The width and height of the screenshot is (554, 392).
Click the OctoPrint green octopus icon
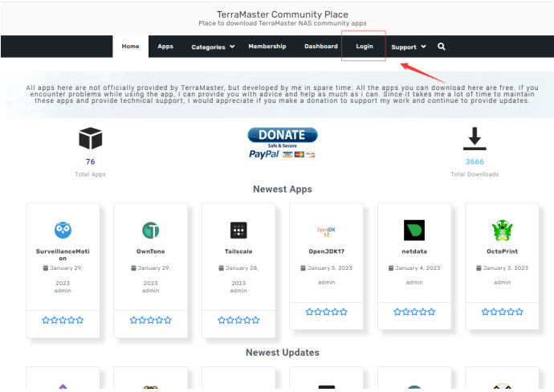pyautogui.click(x=502, y=230)
